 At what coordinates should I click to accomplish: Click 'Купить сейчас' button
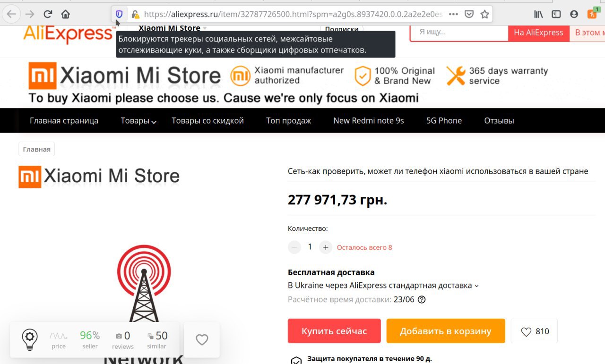click(x=334, y=331)
